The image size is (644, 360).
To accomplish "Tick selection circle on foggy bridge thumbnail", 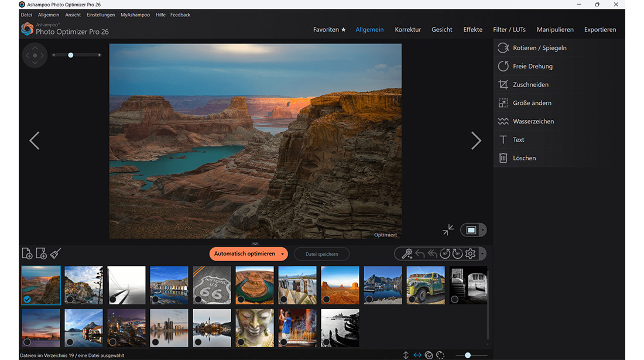I will tap(112, 300).
